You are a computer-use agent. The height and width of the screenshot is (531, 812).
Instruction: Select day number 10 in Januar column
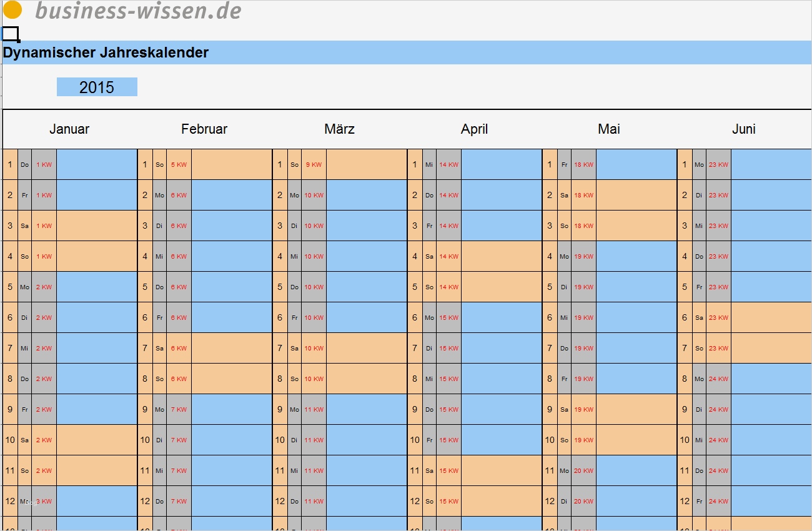point(10,440)
